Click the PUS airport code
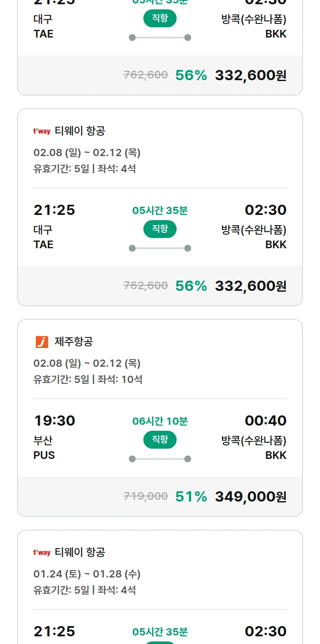This screenshot has width=320, height=644. click(44, 455)
